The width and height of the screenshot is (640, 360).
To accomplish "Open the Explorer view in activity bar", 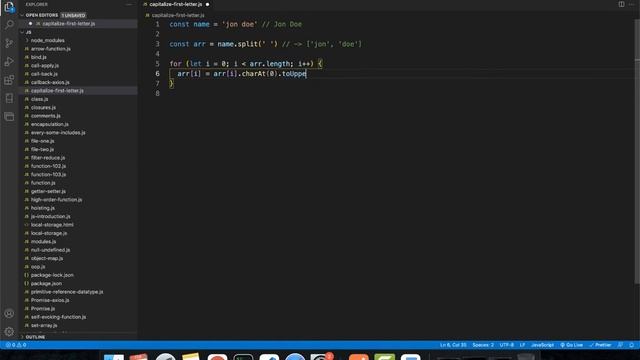I will [9, 7].
